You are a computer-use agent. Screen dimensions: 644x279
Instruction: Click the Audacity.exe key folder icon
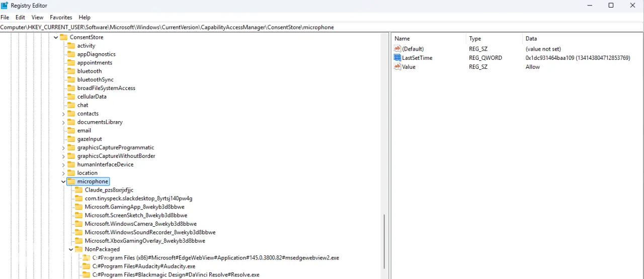(x=86, y=266)
